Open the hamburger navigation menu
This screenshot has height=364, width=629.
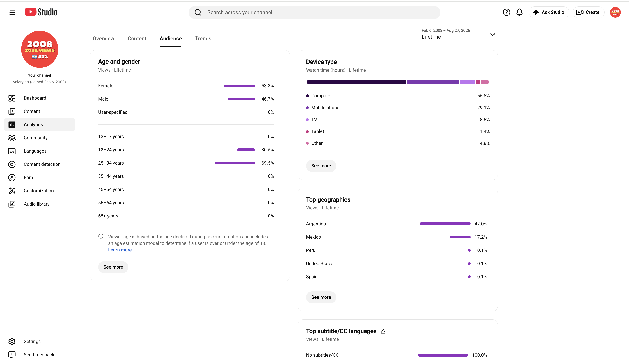click(x=12, y=12)
